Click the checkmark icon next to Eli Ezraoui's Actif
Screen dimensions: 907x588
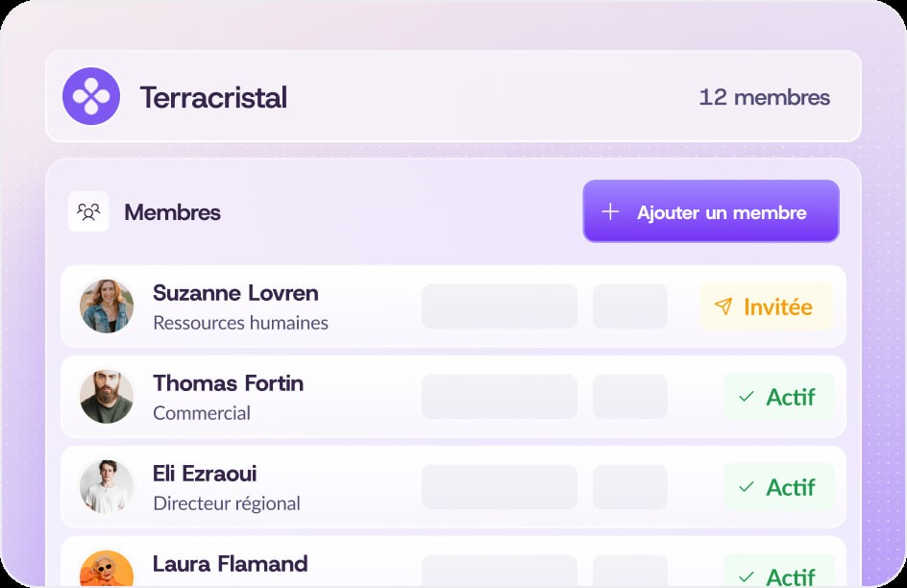744,487
